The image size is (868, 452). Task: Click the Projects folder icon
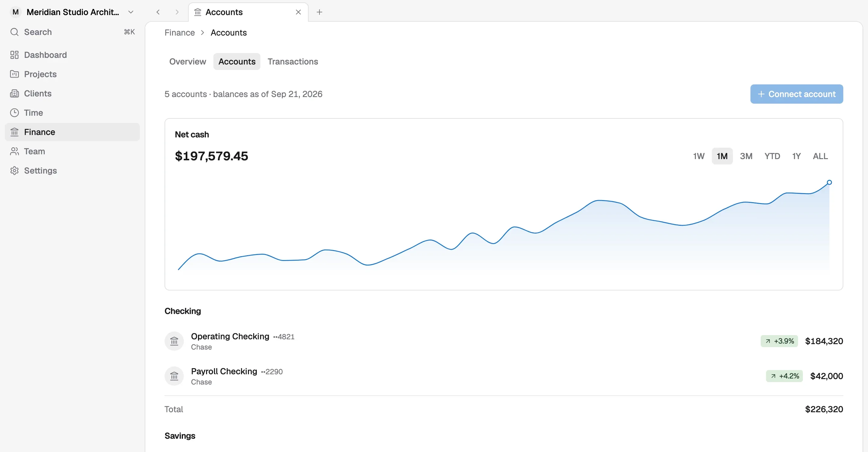14,74
